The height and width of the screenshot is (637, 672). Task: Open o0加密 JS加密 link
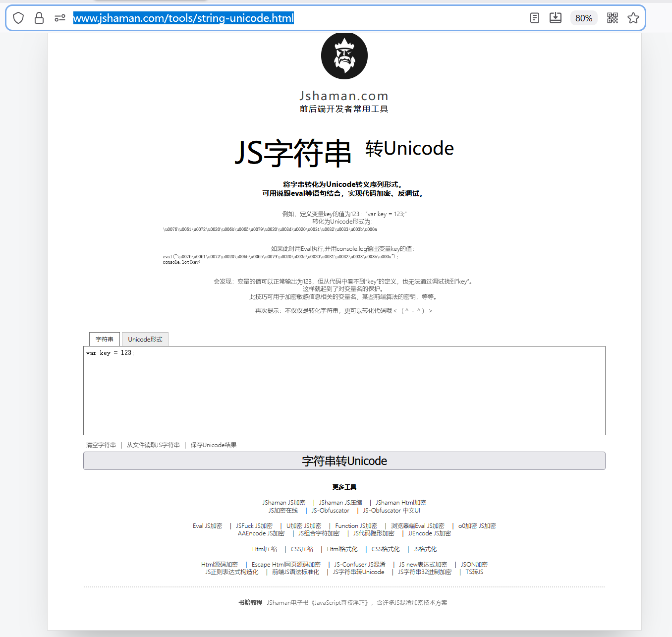pyautogui.click(x=477, y=526)
